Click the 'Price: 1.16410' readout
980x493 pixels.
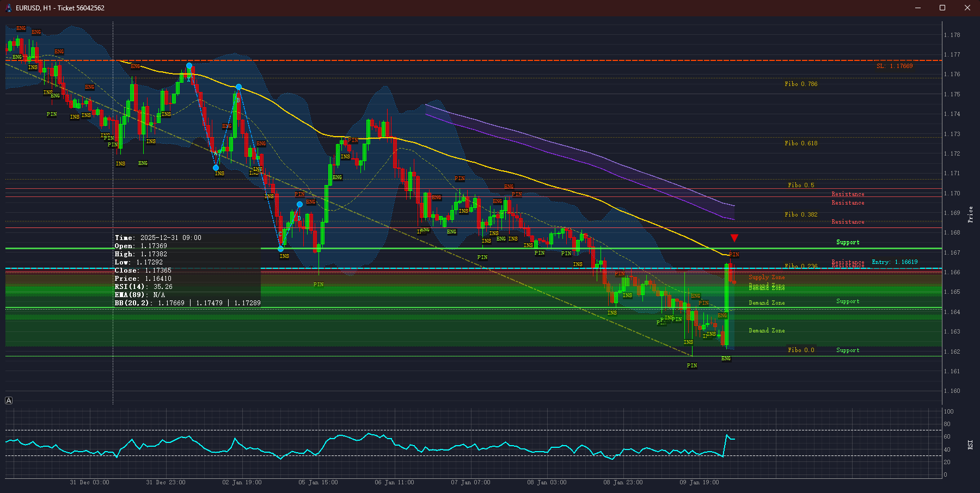coord(143,279)
